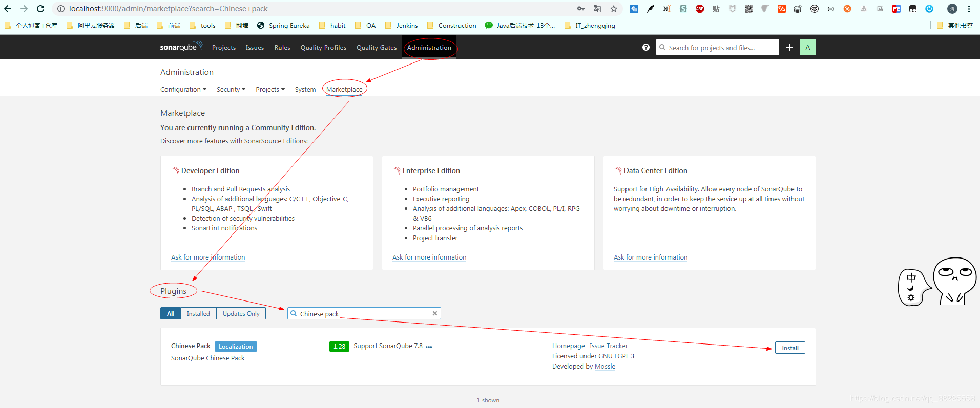Open the System admin tab
980x408 pixels.
pos(305,89)
